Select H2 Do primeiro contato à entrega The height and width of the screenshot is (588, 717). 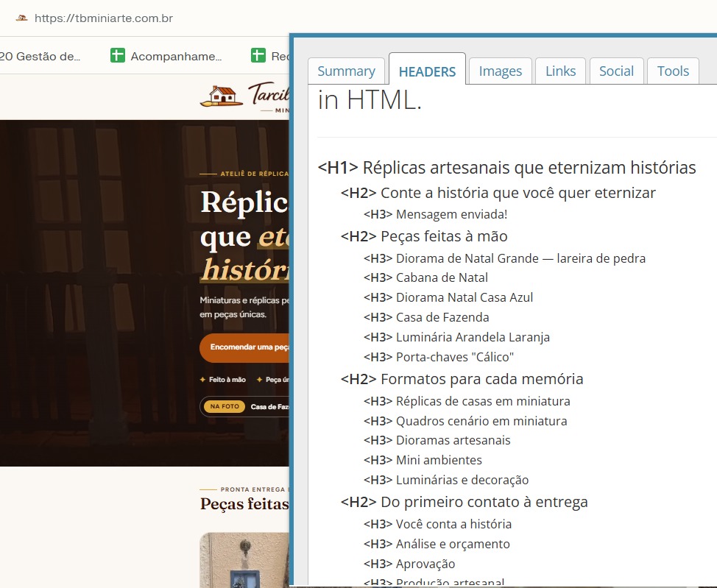(x=464, y=502)
